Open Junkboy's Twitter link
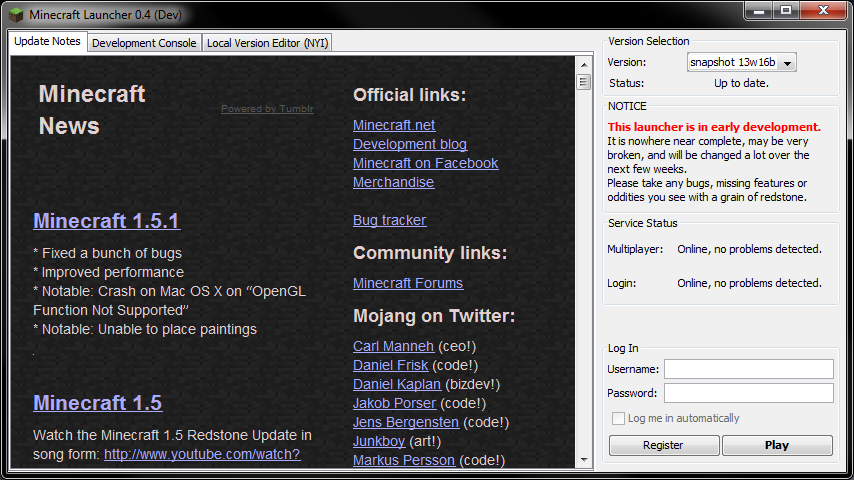Viewport: 854px width, 480px height. (379, 442)
